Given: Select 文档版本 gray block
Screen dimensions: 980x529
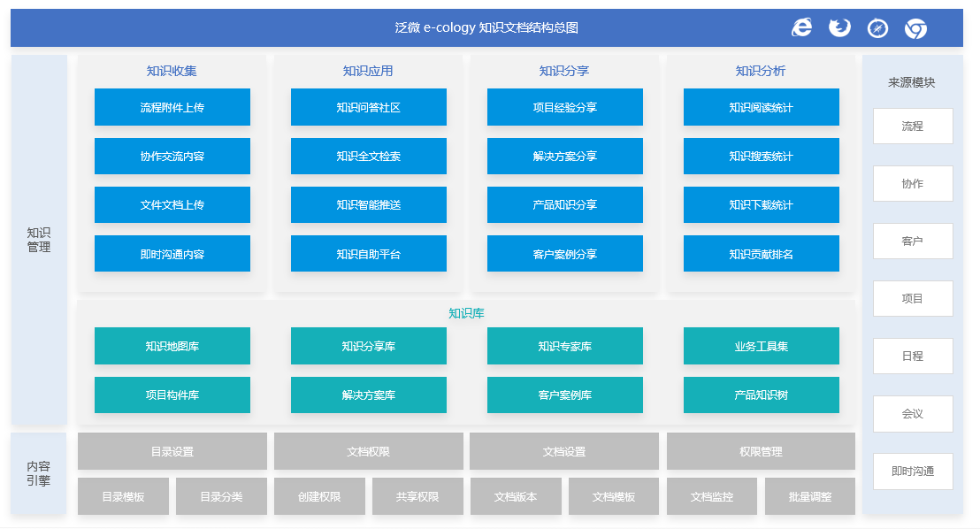Looking at the screenshot, I should [x=516, y=496].
